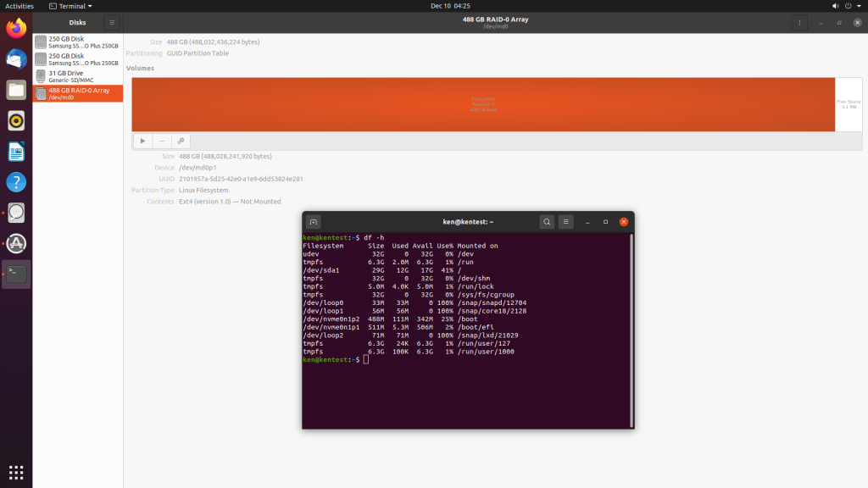Select the orange 488 GB Ext4 partition block

tap(483, 104)
